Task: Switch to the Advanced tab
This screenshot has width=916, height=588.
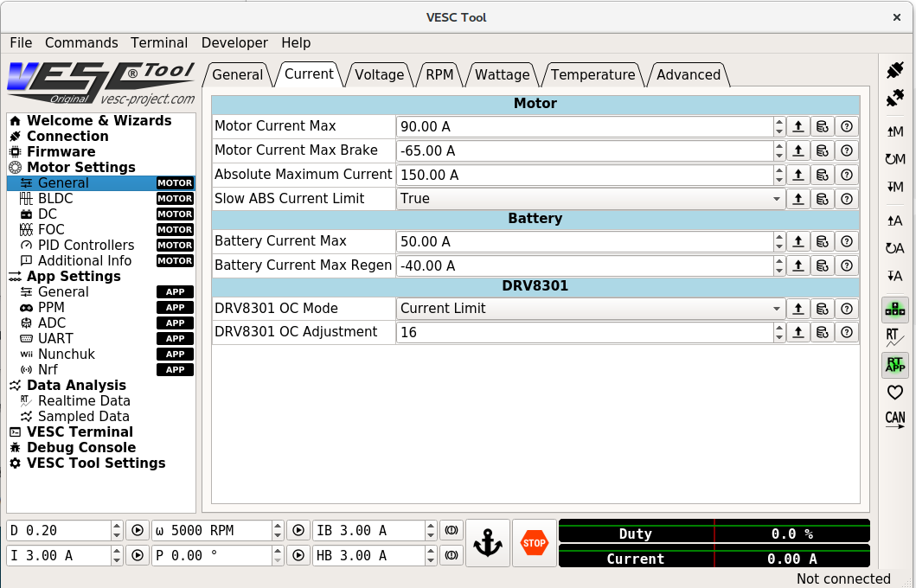Action: (x=689, y=74)
